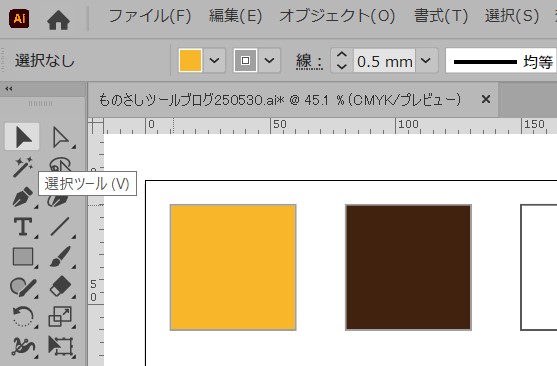Select the white outlined square on artboard
The height and width of the screenshot is (366, 557).
point(539,267)
